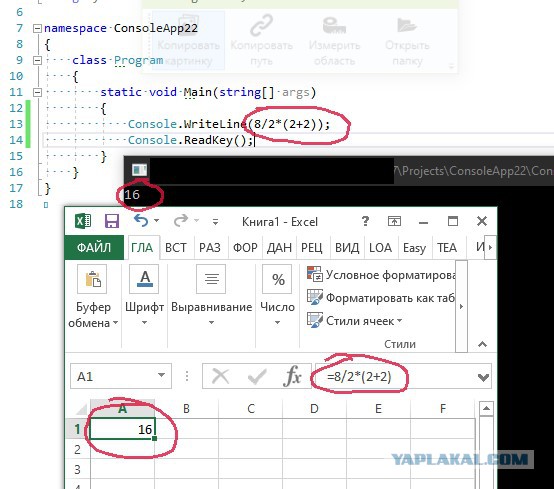Switch to the TEA ribbon tab

[x=447, y=248]
